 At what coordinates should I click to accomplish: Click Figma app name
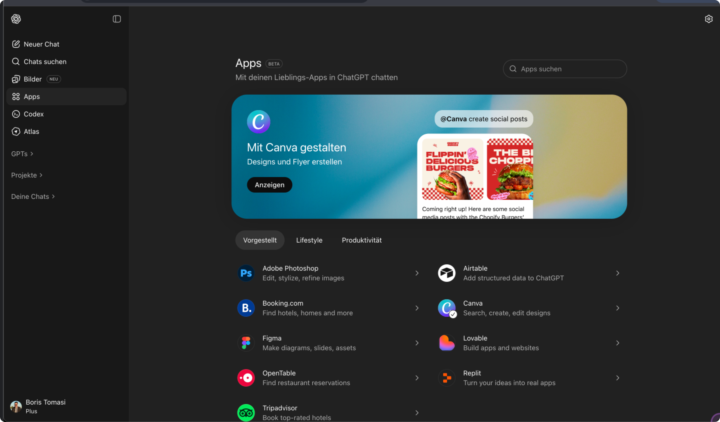click(x=272, y=338)
